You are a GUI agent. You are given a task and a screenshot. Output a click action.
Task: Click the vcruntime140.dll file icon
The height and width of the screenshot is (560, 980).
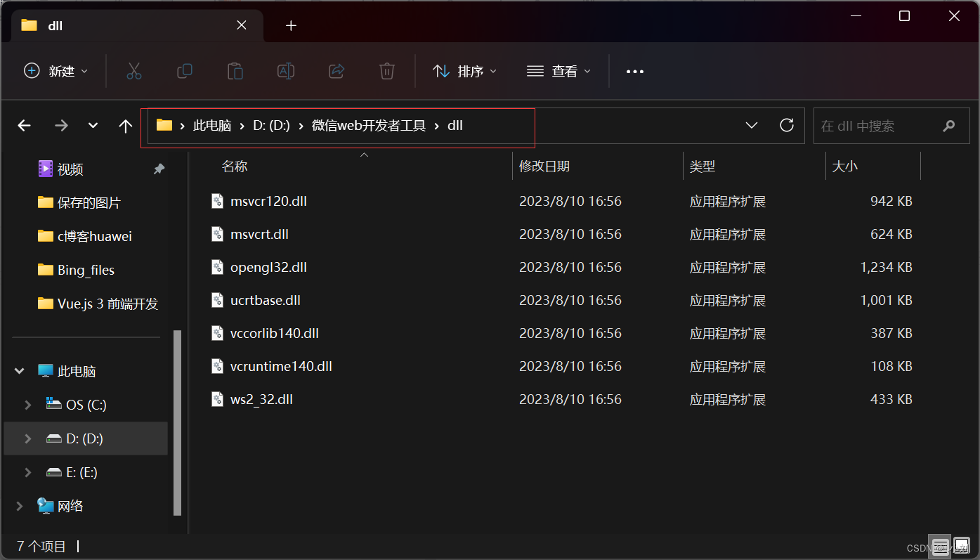(x=218, y=366)
